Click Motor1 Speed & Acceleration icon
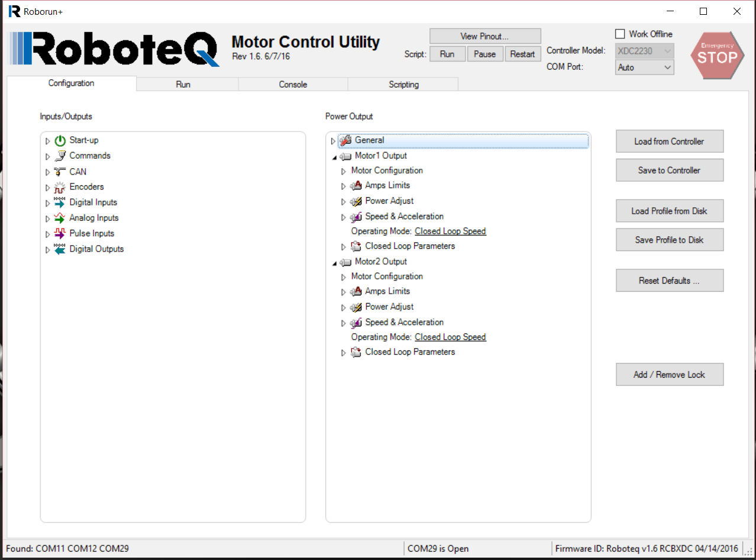This screenshot has width=756, height=560. pyautogui.click(x=356, y=217)
